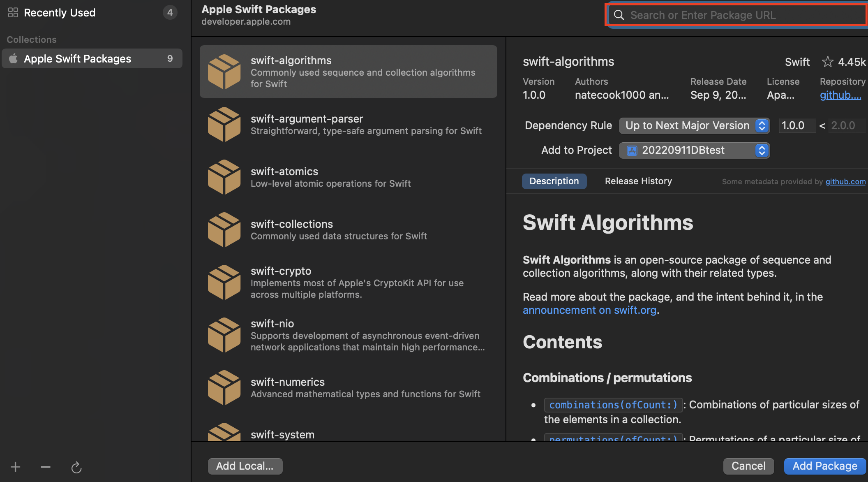868x482 pixels.
Task: Click the Sep 9 release date value
Action: coord(718,95)
